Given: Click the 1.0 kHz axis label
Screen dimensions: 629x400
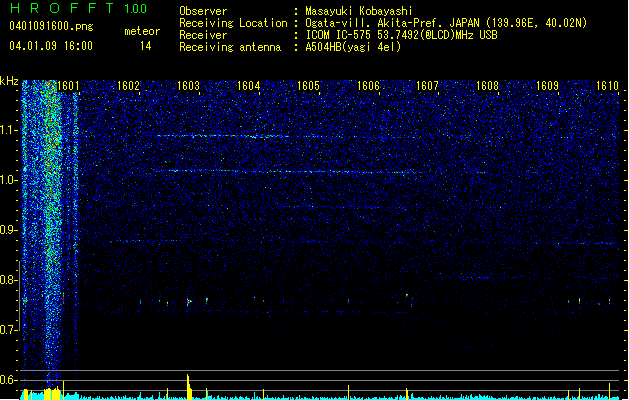Looking at the screenshot, I should (9, 180).
